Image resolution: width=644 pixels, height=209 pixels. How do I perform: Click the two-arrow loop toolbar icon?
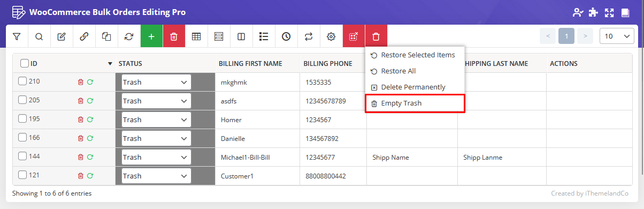pos(309,36)
